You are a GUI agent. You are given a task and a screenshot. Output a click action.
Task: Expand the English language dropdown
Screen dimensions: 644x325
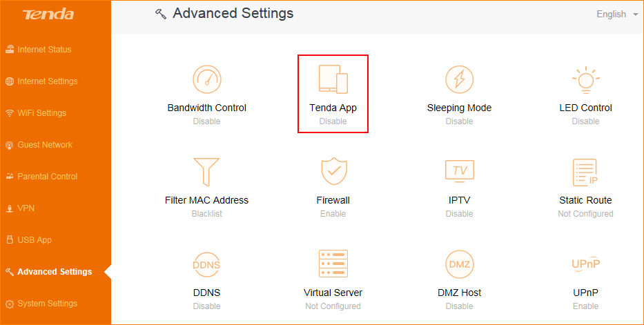(x=616, y=14)
